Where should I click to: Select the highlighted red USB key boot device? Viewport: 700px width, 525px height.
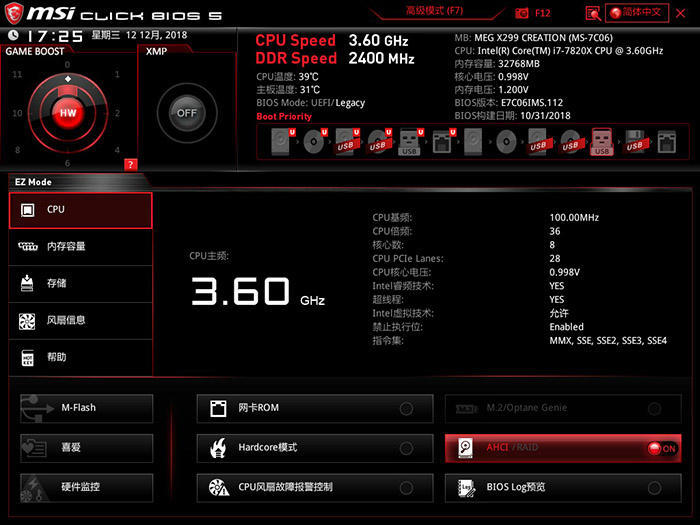click(602, 142)
